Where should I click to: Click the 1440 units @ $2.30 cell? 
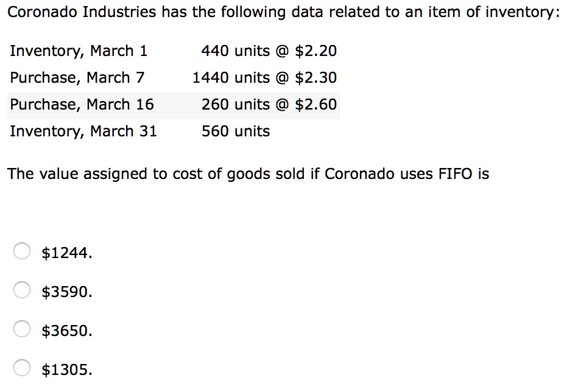point(264,78)
